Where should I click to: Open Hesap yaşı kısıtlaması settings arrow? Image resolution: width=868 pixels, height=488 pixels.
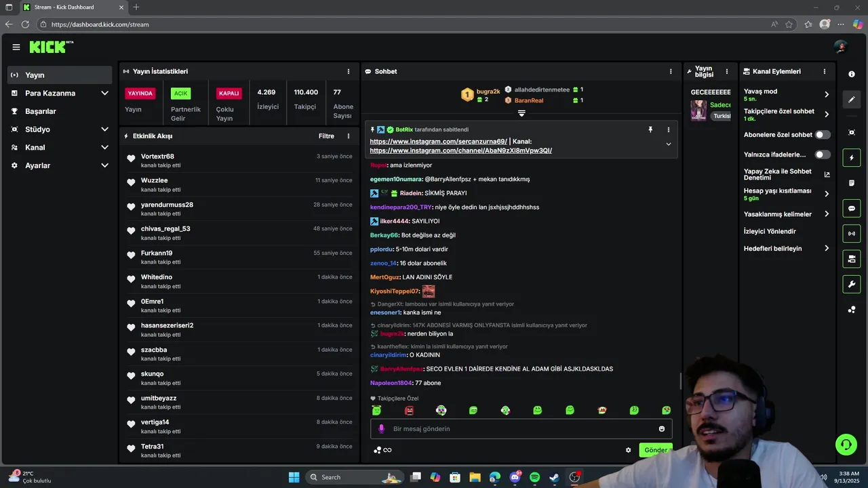(827, 194)
